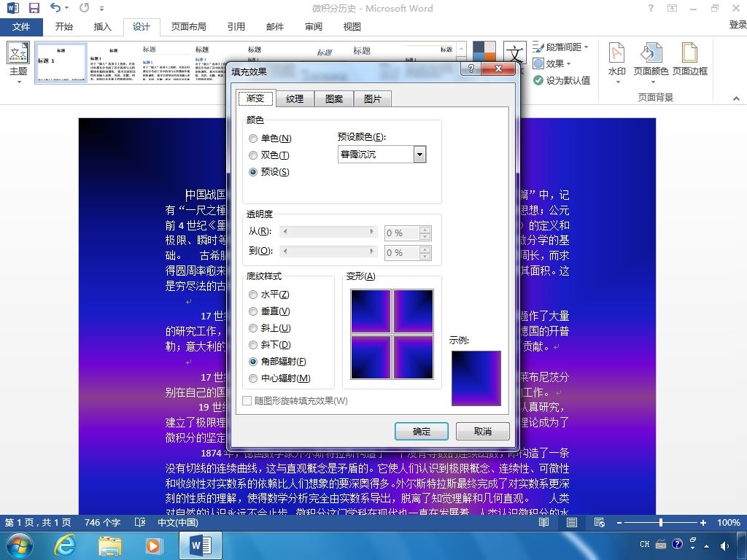Click the zoom level slider handle
The height and width of the screenshot is (560, 747).
coord(661,522)
